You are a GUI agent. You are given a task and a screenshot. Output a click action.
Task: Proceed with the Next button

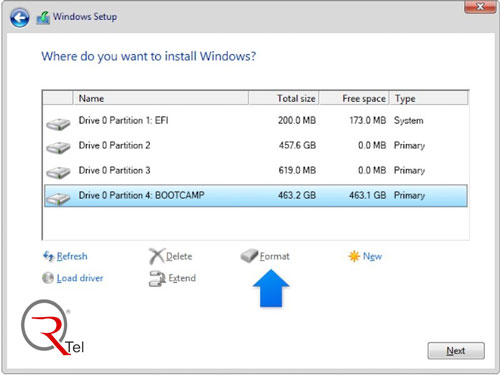(456, 351)
